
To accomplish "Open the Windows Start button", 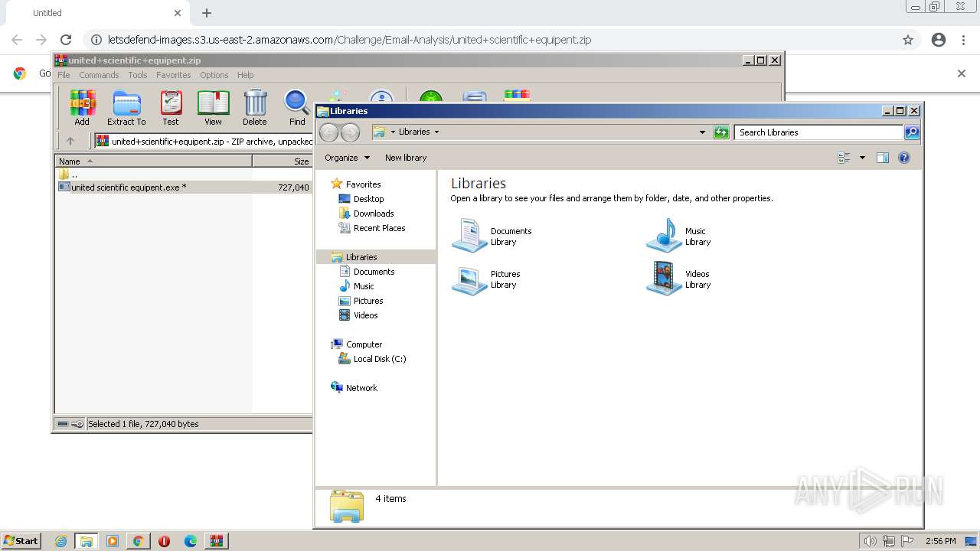I will [21, 540].
